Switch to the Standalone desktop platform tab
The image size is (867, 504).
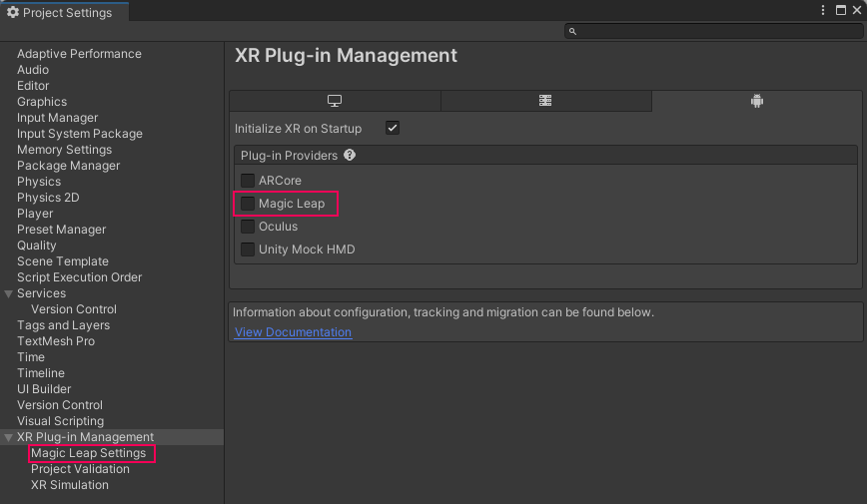point(335,101)
